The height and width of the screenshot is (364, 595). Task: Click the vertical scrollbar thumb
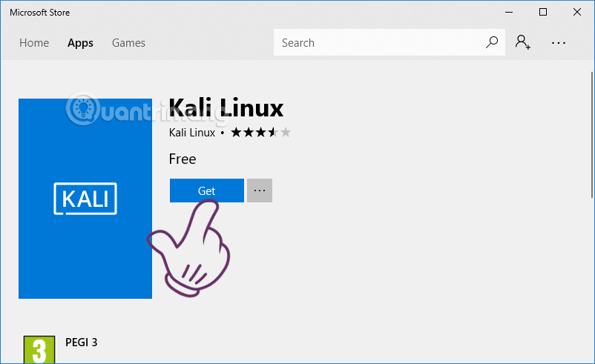[592, 135]
